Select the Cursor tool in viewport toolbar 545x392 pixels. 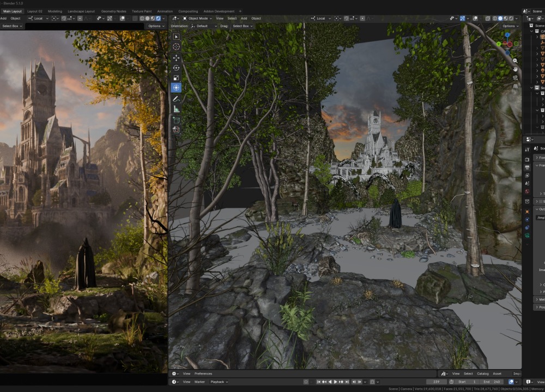click(x=176, y=46)
